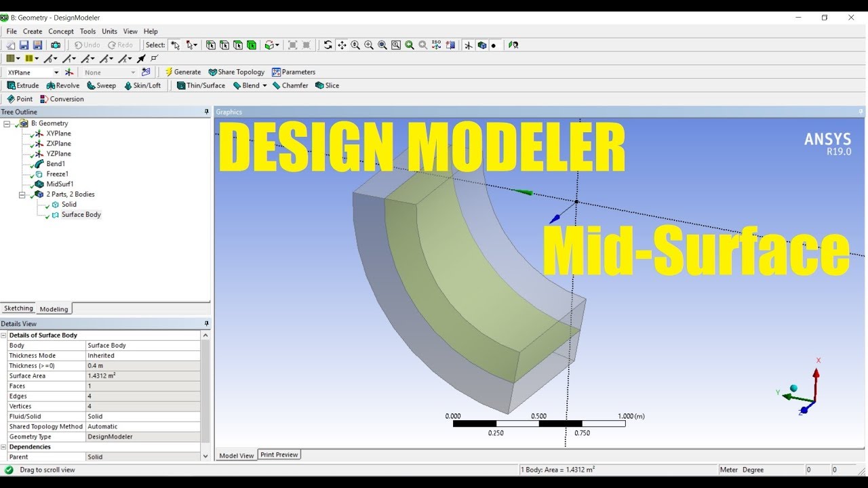The image size is (868, 488).
Task: Go to Previous View green icon
Action: click(x=410, y=45)
